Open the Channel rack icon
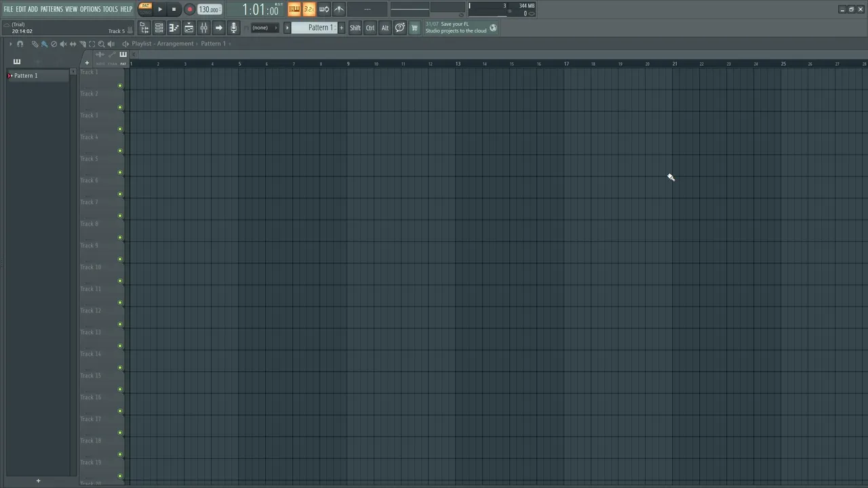This screenshot has height=488, width=868. coord(159,28)
